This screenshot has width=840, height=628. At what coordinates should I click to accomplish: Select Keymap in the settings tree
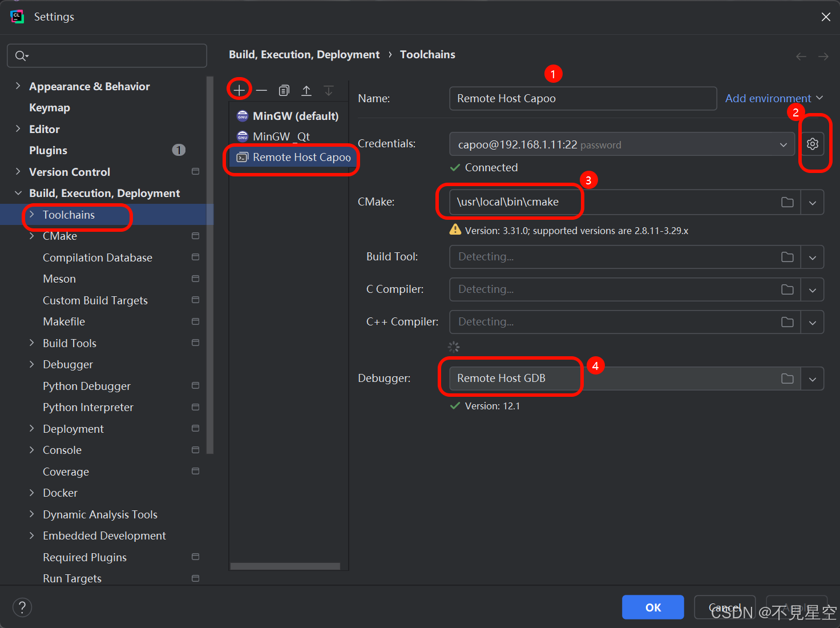50,107
